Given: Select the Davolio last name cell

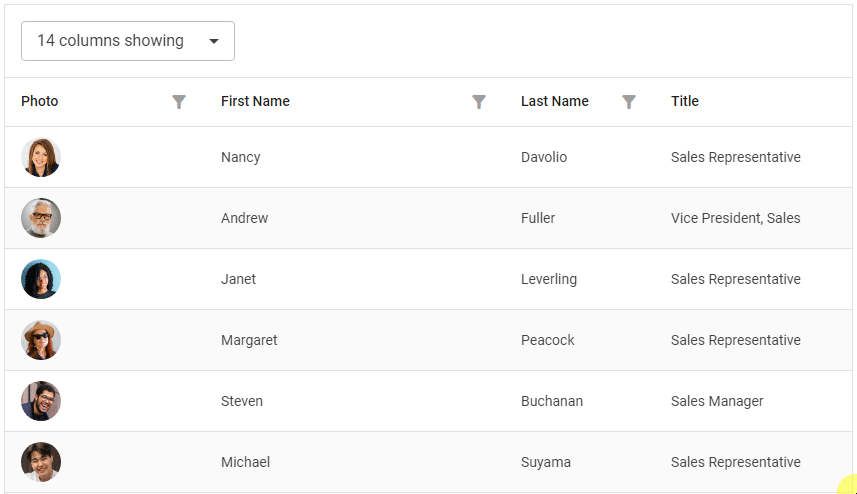Looking at the screenshot, I should [x=544, y=157].
